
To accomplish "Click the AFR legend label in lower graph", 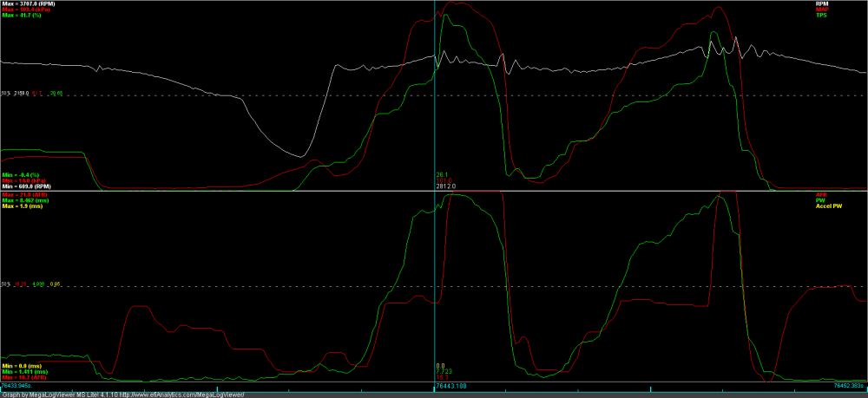I will [821, 194].
